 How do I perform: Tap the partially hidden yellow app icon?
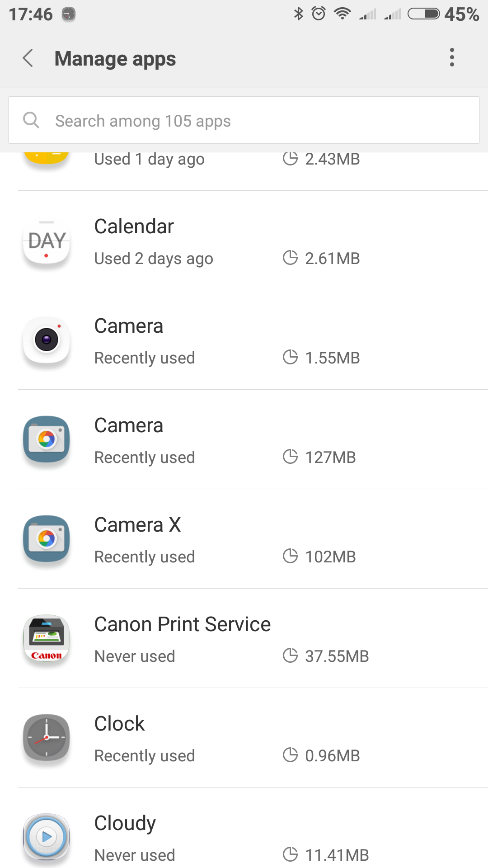click(47, 157)
